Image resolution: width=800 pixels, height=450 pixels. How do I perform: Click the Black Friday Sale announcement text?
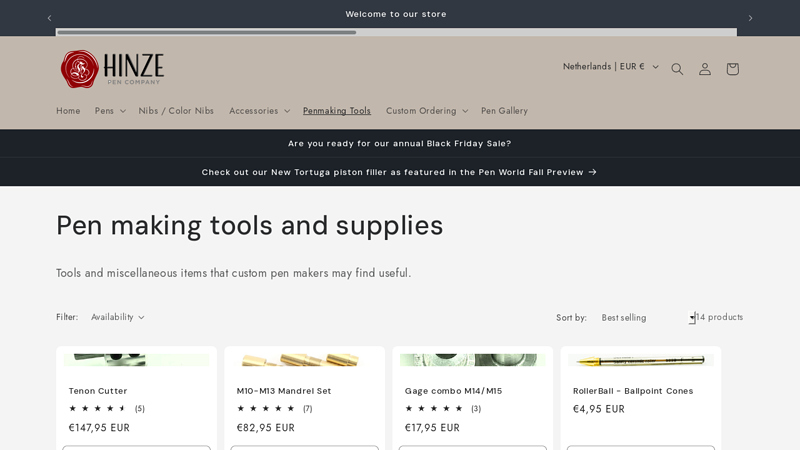coord(399,143)
